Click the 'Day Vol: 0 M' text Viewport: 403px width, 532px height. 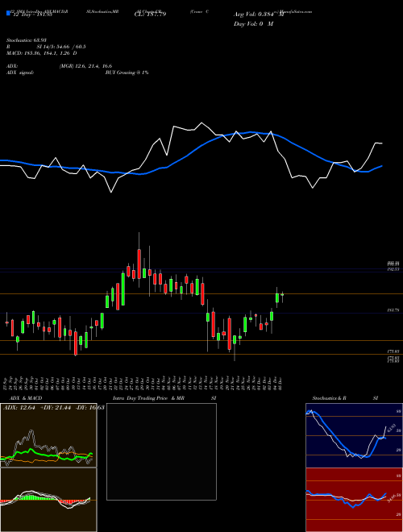click(x=253, y=24)
